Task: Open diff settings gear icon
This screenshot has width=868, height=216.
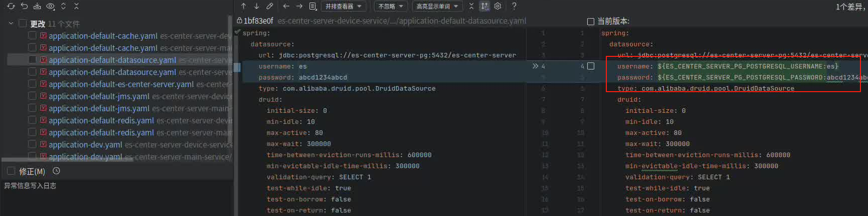Action: coord(498,6)
